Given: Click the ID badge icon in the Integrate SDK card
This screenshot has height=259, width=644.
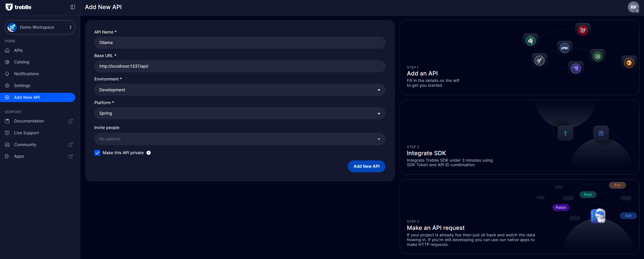Looking at the screenshot, I should coord(601,133).
